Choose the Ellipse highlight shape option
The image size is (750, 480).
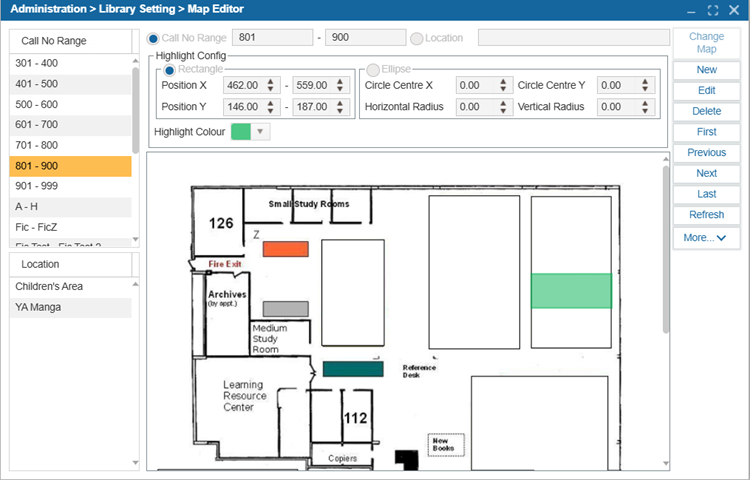click(x=373, y=70)
